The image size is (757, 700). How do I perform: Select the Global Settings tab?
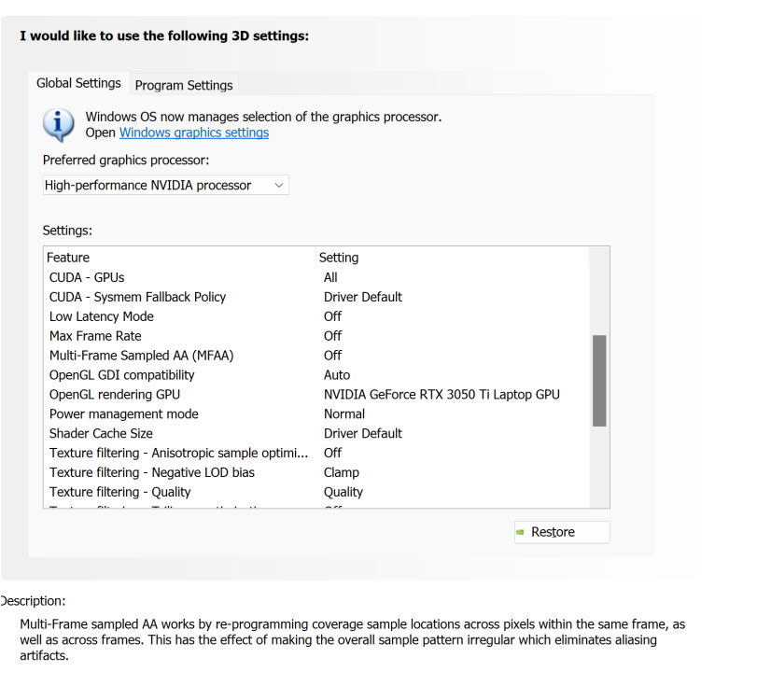tap(78, 83)
